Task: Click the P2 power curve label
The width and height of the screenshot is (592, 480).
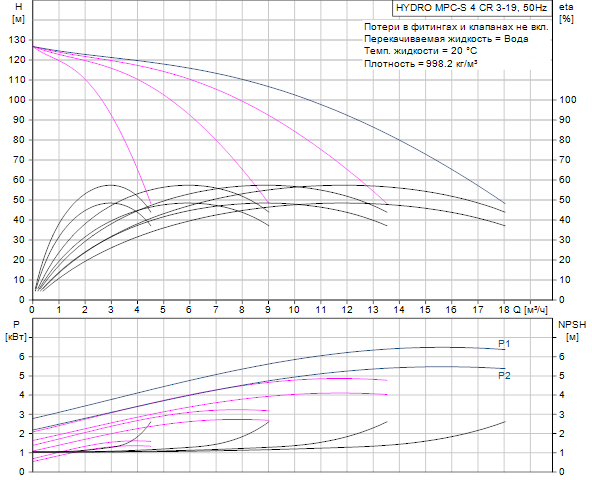Action: (504, 375)
